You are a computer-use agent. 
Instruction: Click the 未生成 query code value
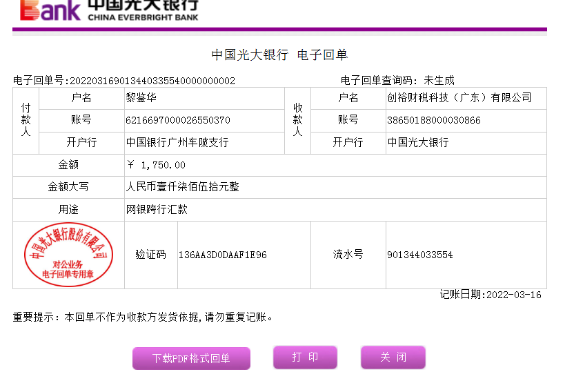439,81
